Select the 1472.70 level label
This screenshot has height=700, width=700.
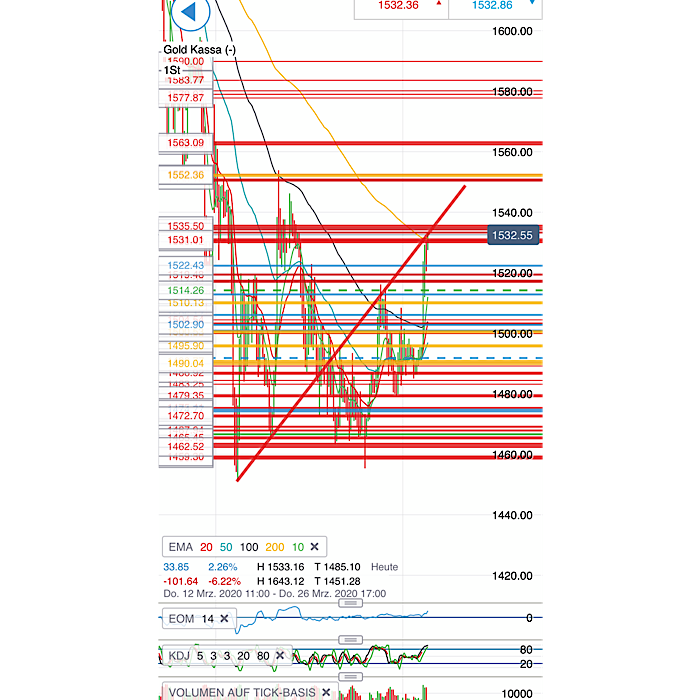click(186, 416)
